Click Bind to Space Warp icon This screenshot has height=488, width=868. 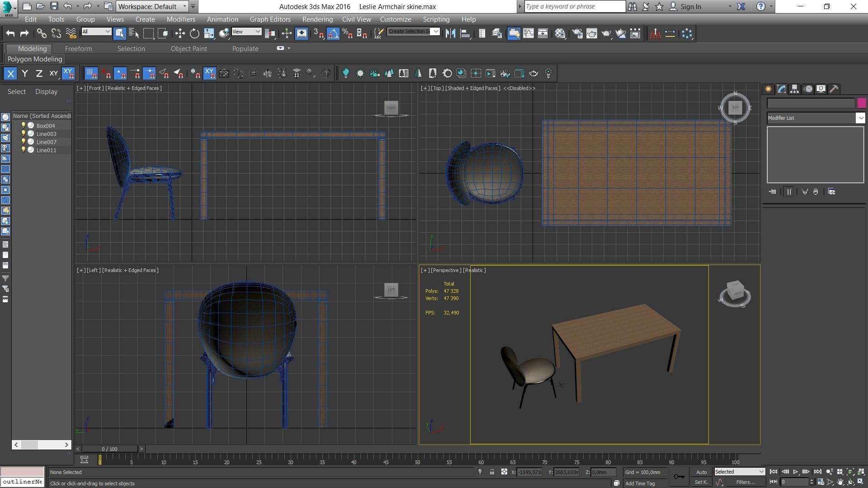tap(71, 33)
